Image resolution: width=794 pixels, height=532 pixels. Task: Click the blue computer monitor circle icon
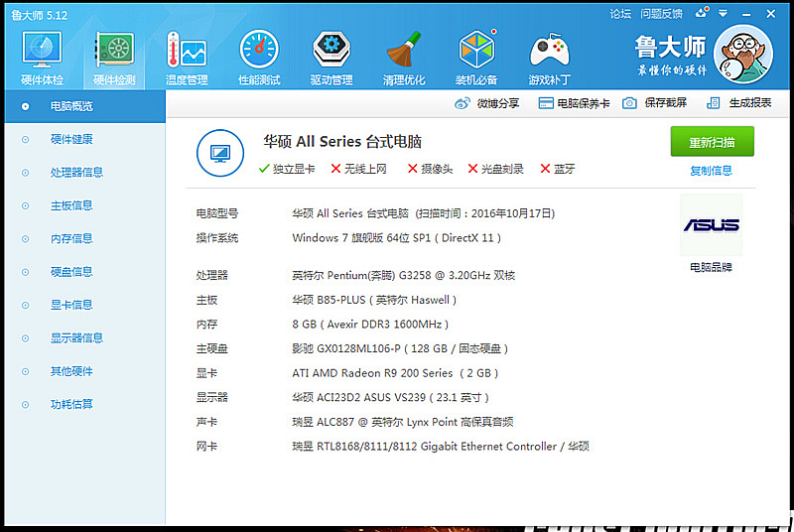pos(219,153)
